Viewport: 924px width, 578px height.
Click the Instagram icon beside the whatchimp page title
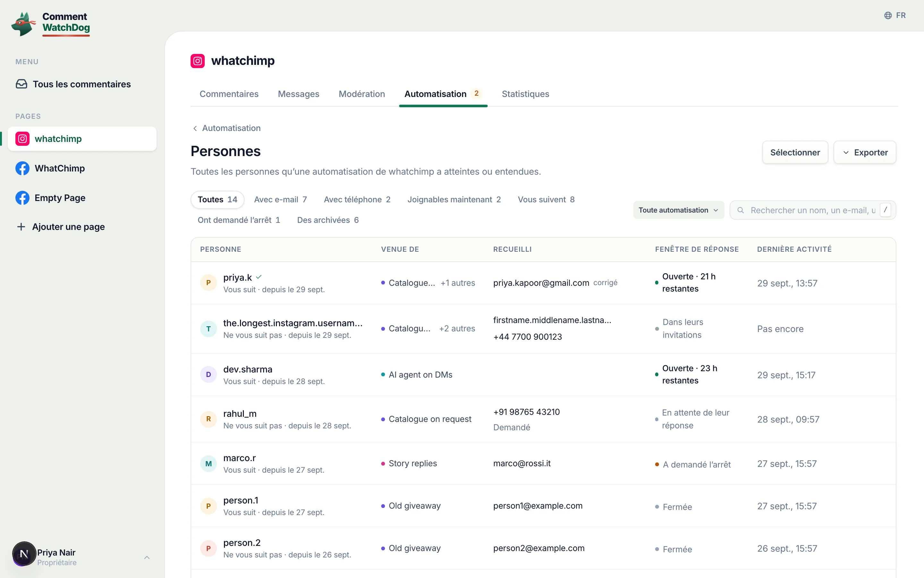tap(197, 61)
